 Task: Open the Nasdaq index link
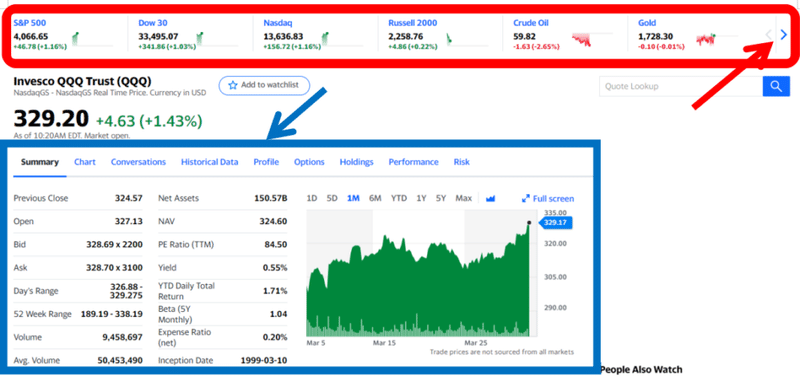click(x=278, y=23)
